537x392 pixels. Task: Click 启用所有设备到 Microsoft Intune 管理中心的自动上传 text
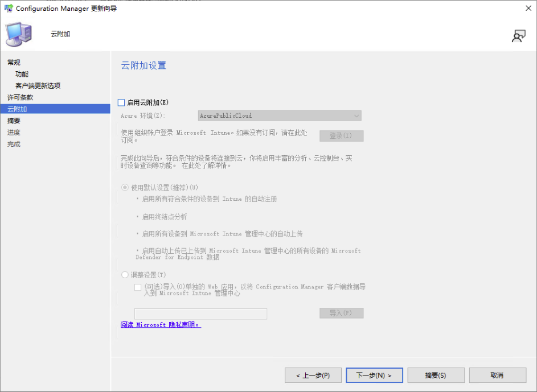pyautogui.click(x=222, y=234)
